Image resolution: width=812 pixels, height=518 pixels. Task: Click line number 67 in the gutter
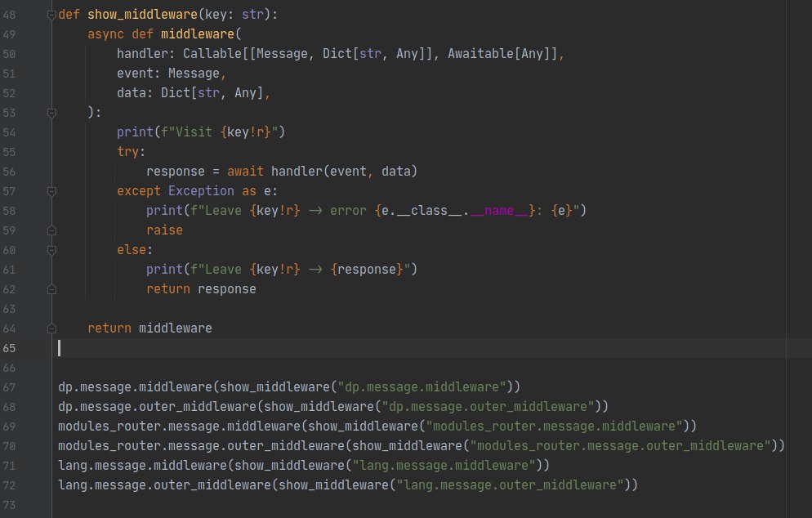pyautogui.click(x=9, y=387)
